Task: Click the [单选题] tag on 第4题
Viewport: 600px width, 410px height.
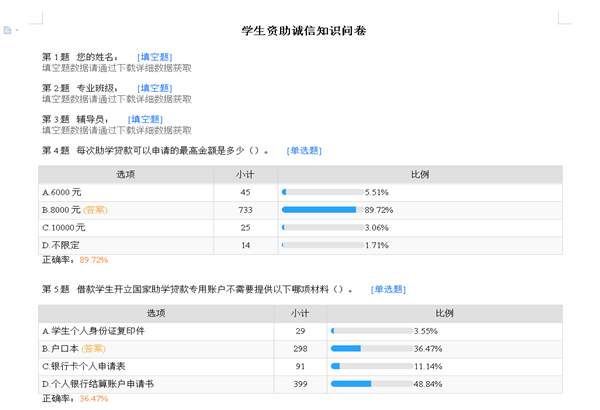Action: 304,150
